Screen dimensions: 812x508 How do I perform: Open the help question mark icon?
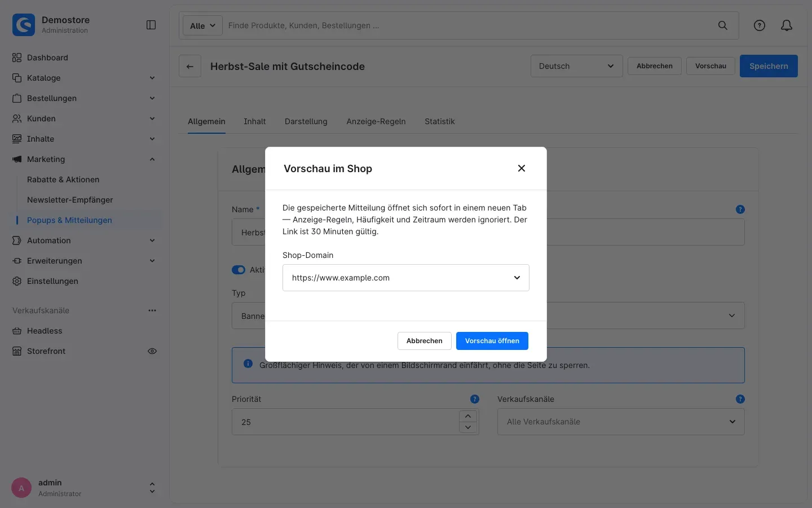tap(760, 25)
